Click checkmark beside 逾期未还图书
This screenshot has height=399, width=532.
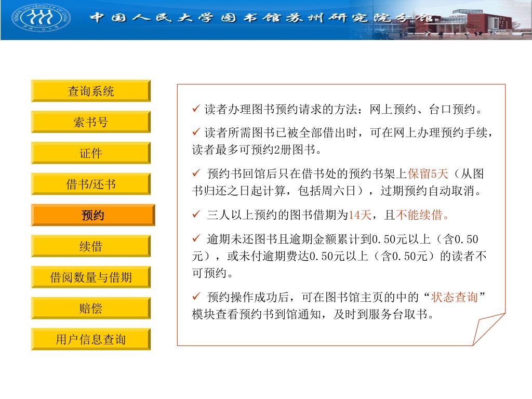point(196,238)
